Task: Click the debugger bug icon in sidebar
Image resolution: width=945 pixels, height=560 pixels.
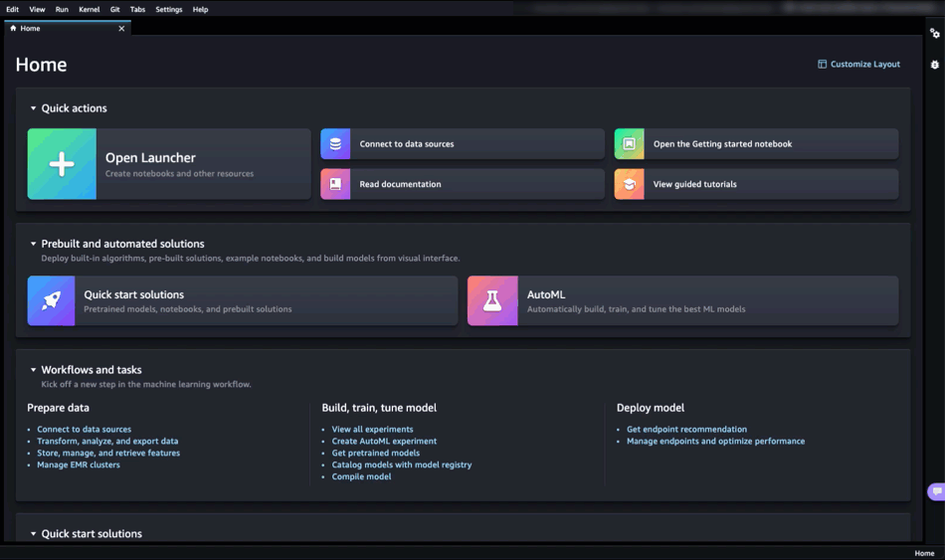Action: tap(935, 65)
